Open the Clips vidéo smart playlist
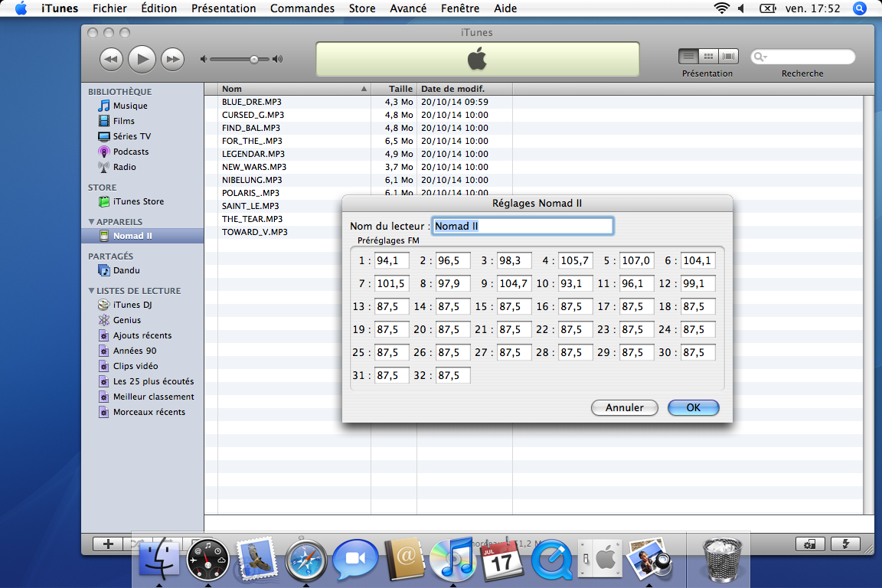The image size is (882, 588). 135,366
